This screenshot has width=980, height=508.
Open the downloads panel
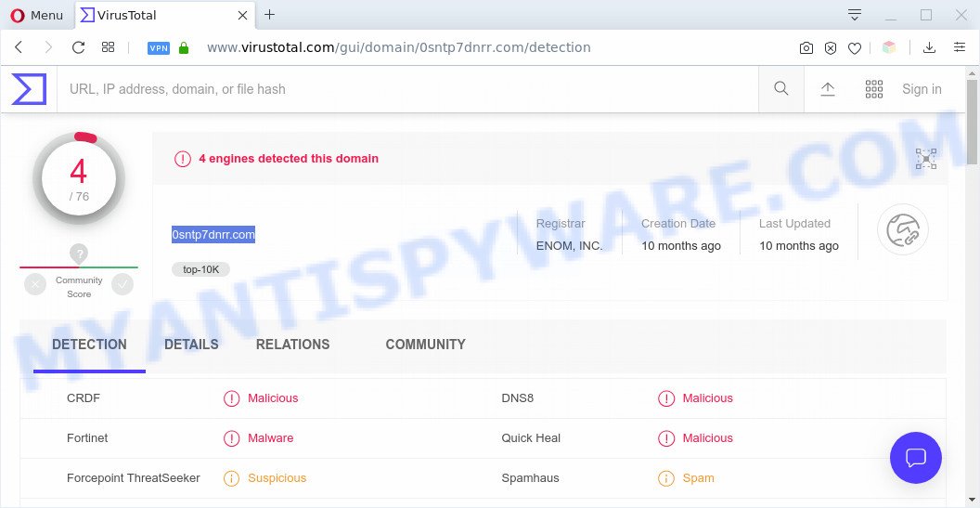929,47
